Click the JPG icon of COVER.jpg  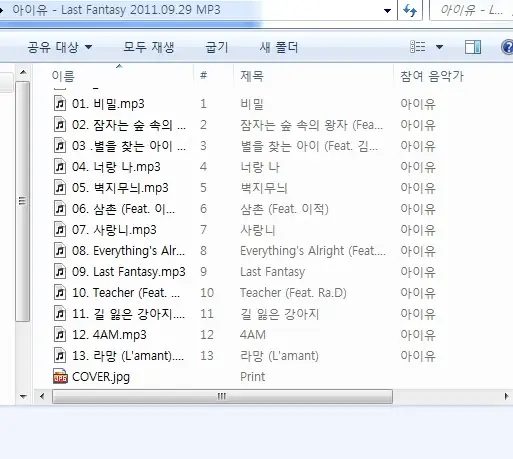(60, 376)
